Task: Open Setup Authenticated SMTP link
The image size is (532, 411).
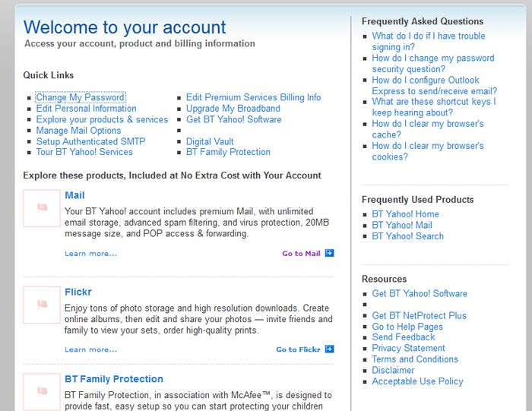Action: point(90,141)
